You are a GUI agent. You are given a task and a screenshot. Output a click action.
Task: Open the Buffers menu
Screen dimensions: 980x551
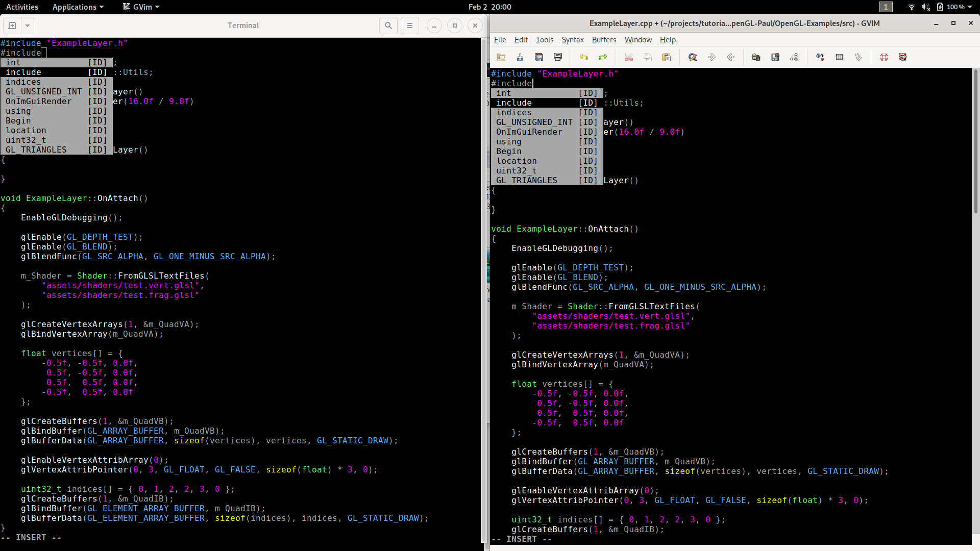coord(604,40)
